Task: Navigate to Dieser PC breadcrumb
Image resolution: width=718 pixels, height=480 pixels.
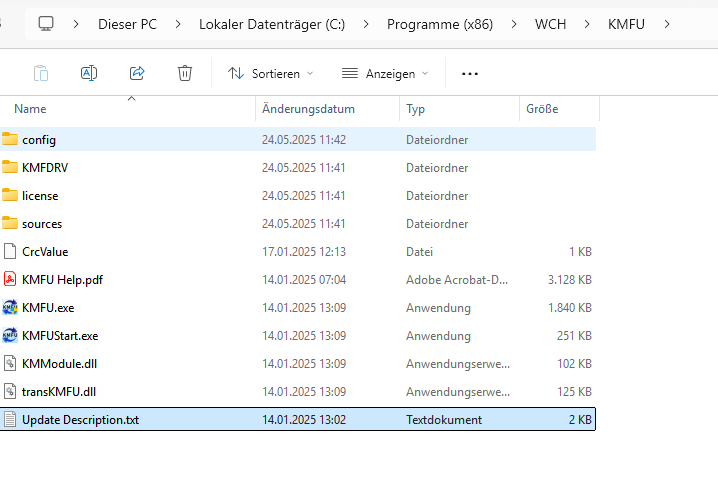Action: coord(127,24)
